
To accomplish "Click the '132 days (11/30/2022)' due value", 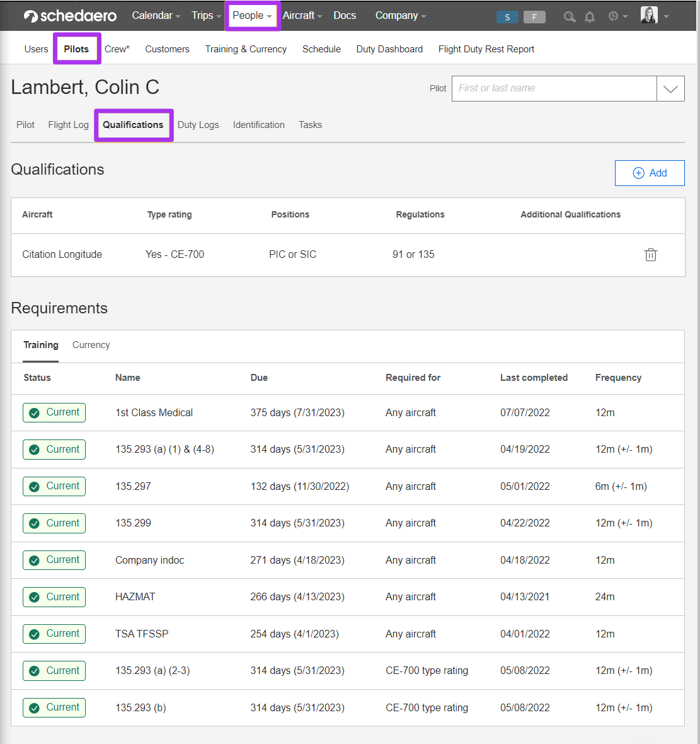I will [x=300, y=487].
